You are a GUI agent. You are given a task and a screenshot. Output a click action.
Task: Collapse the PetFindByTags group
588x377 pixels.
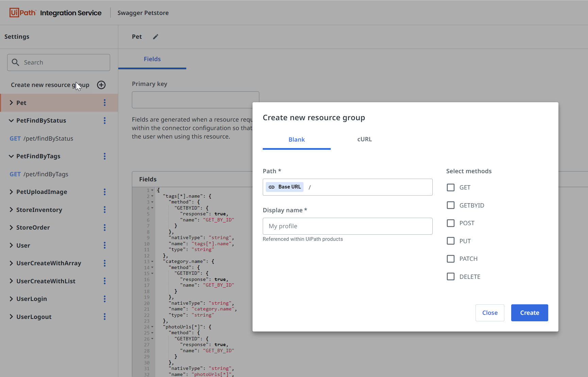pyautogui.click(x=11, y=156)
